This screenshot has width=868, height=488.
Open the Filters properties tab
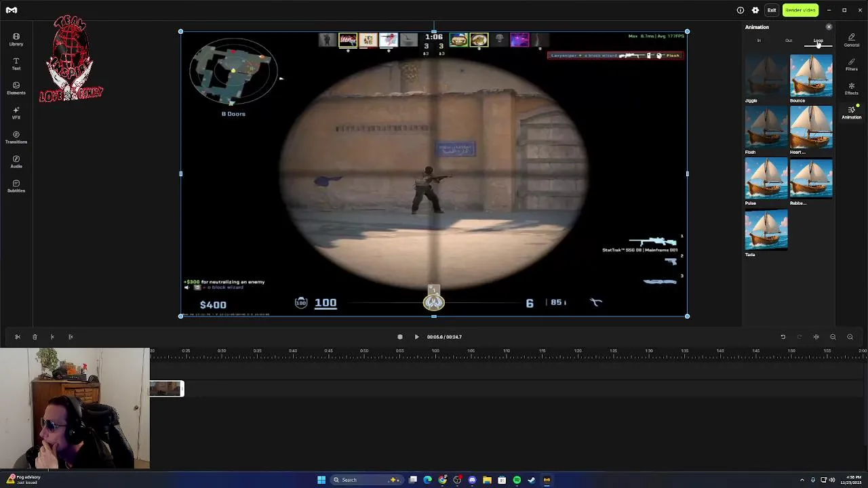click(x=852, y=64)
